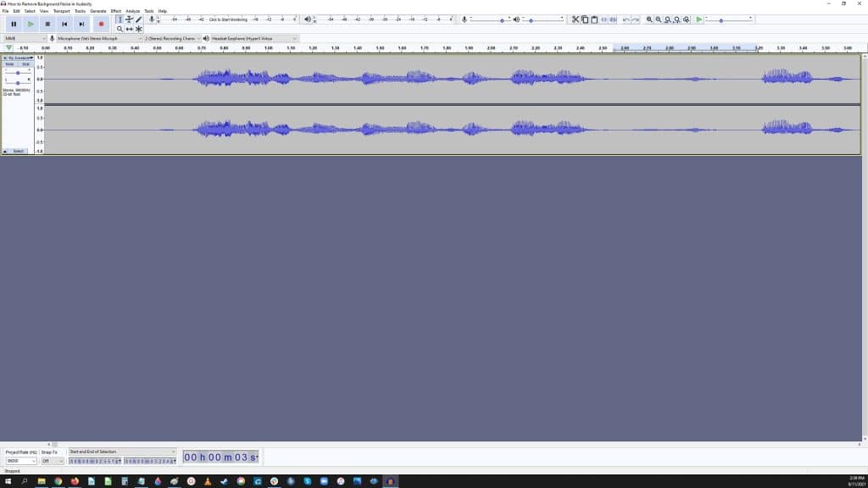The height and width of the screenshot is (488, 868).
Task: Click the Trim Audio icon
Action: tap(604, 19)
